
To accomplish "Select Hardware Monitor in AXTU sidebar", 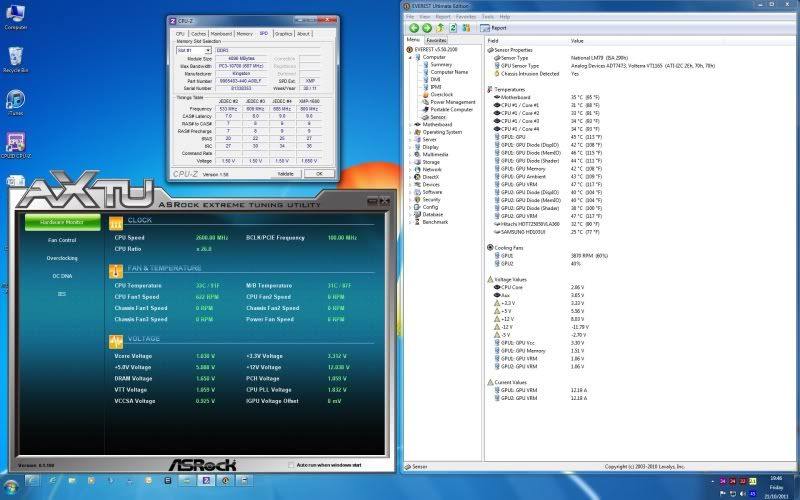I will [62, 222].
